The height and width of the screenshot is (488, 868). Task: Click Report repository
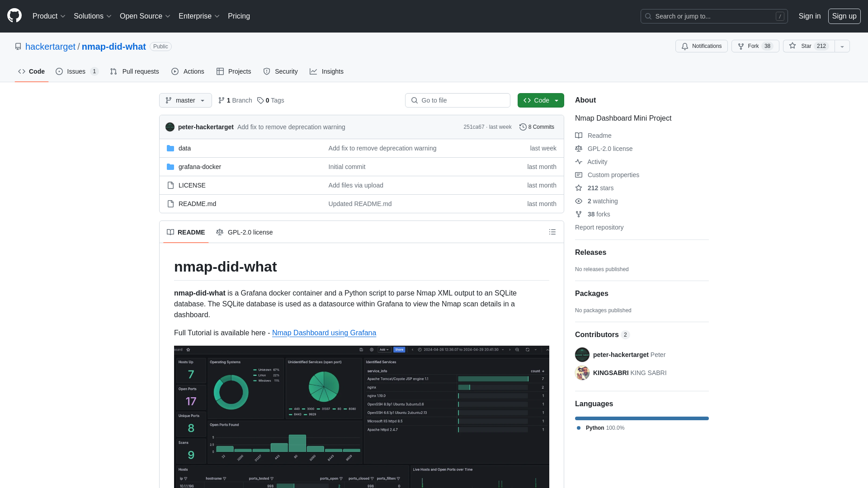599,227
